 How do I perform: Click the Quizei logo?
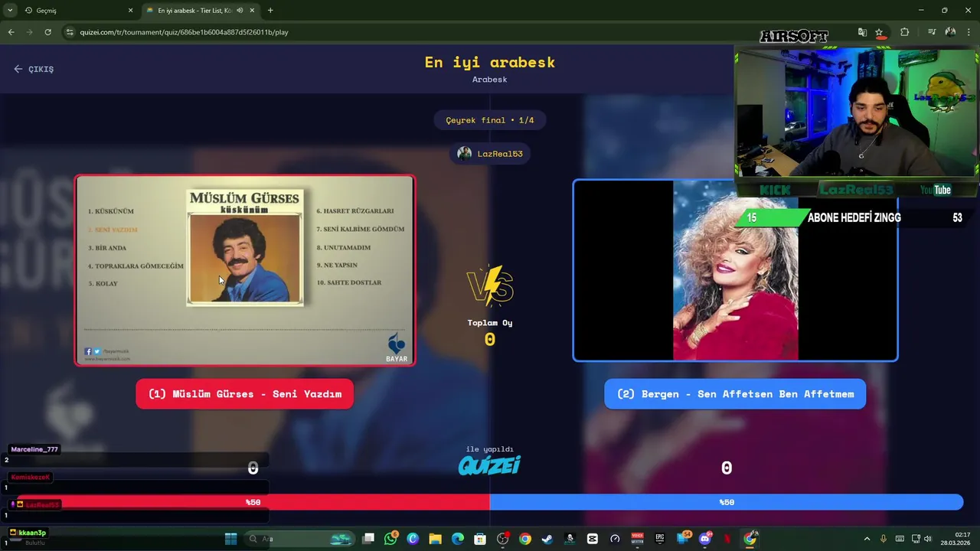(x=490, y=465)
